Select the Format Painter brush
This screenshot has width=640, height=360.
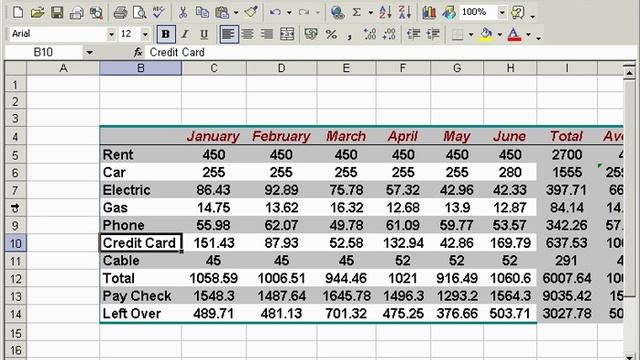[251, 12]
